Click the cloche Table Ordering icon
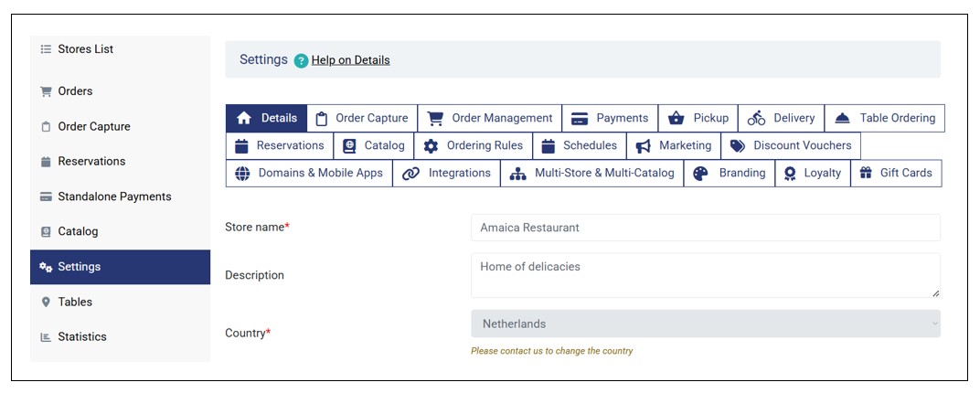The width and height of the screenshot is (980, 393). pyautogui.click(x=842, y=118)
